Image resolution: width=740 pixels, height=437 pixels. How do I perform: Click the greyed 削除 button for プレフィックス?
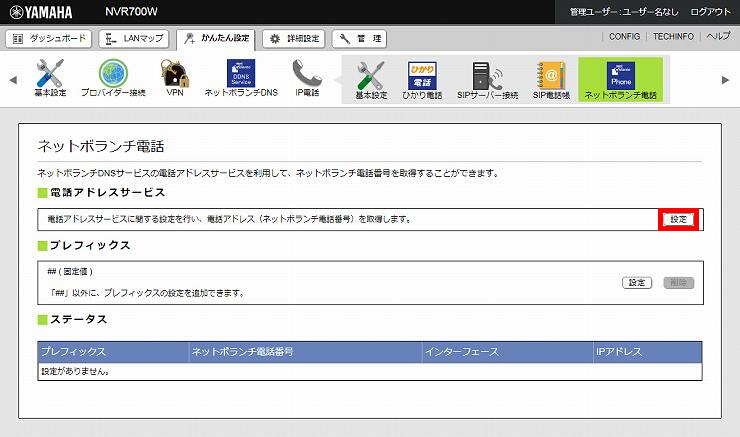[679, 283]
